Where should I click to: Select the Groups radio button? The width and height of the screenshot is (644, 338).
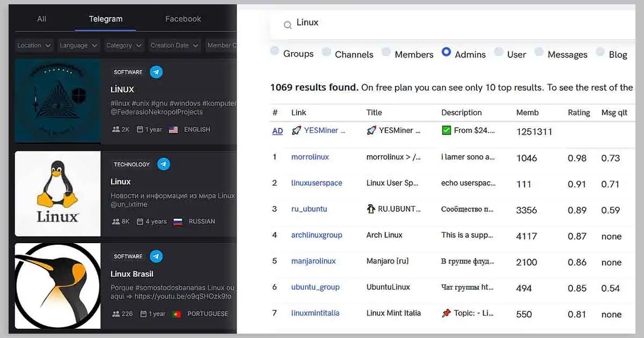point(275,52)
